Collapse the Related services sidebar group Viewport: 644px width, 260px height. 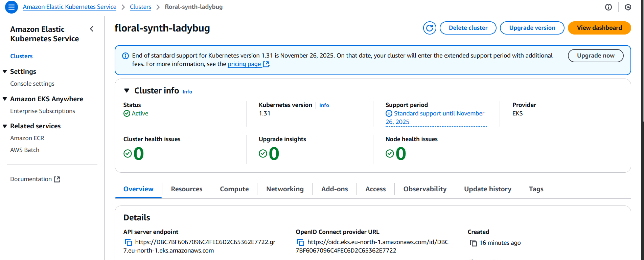click(x=5, y=126)
